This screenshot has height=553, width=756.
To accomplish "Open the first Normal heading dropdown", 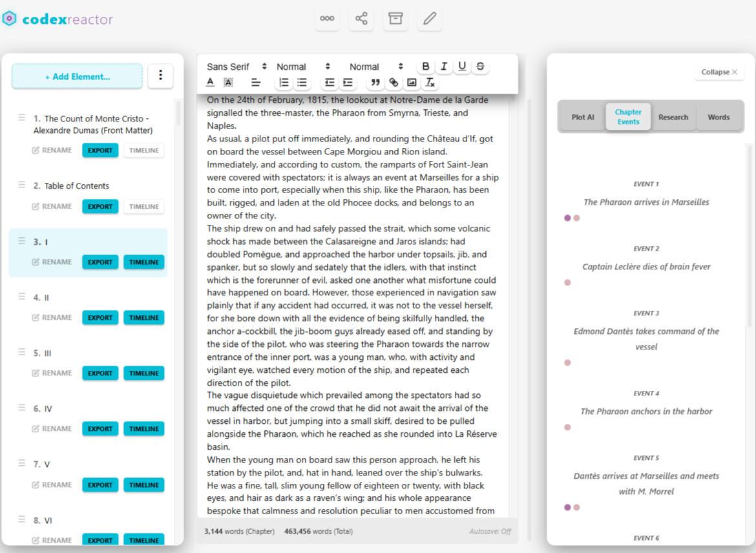I will coord(303,67).
